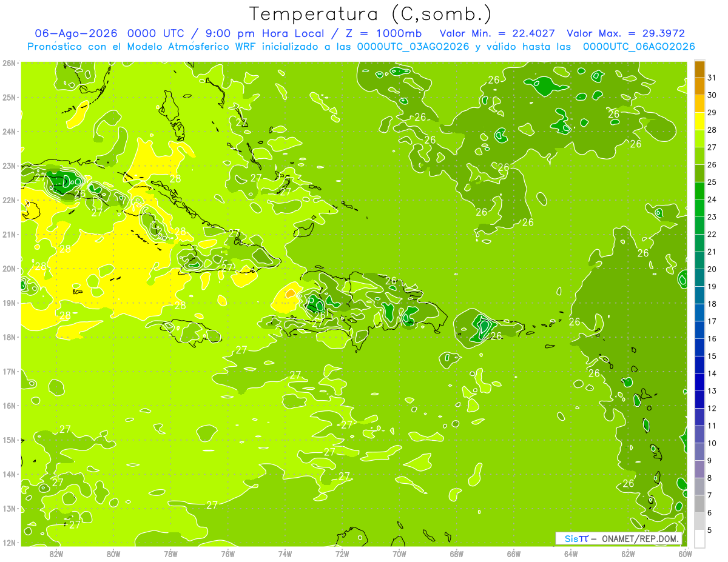Image resolution: width=728 pixels, height=562 pixels.
Task: Pick the orange legend swatch between 30 and 31
Action: [x=699, y=87]
